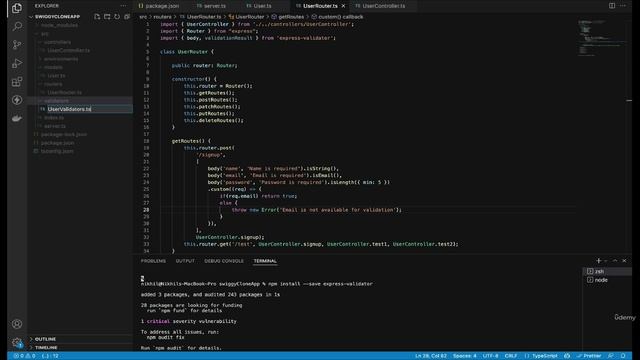The width and height of the screenshot is (640, 360).
Task: Click CRLF end-of-line selector
Action: (x=511, y=356)
